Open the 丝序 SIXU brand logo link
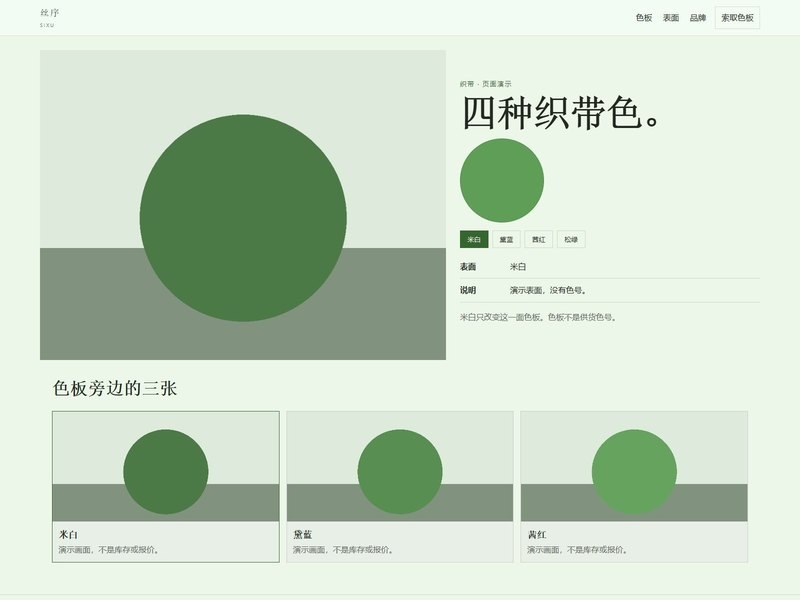The width and height of the screenshot is (800, 600). 49,18
